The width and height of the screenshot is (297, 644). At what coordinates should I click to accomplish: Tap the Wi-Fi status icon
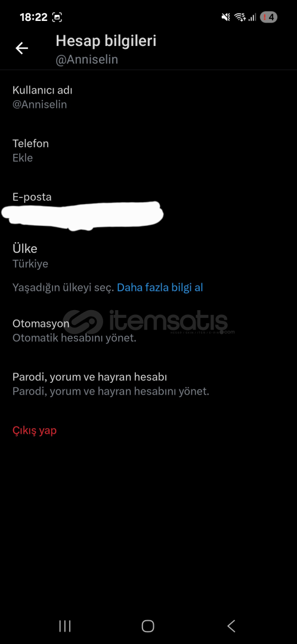point(240,17)
